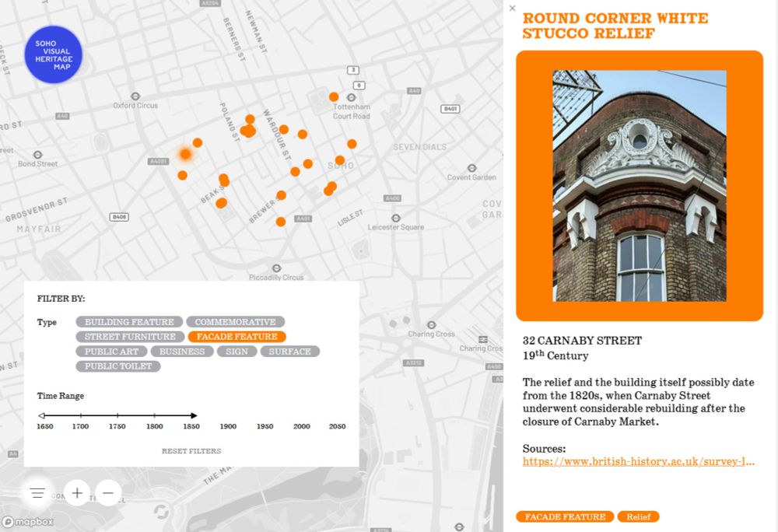Click Reset Filters
This screenshot has width=778, height=532.
191,450
